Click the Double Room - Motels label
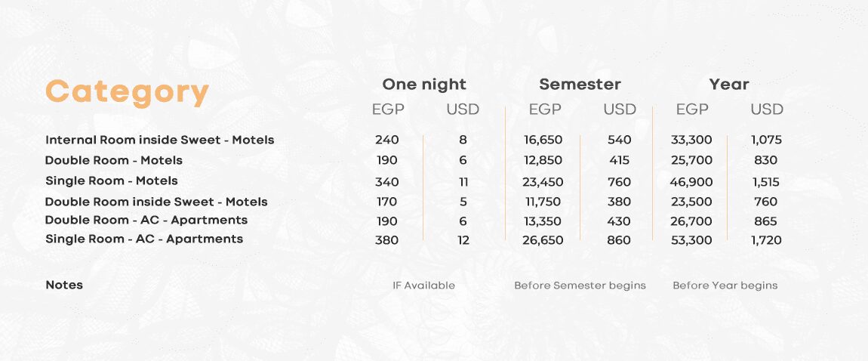Screen dimensions: 868x361 [x=113, y=160]
